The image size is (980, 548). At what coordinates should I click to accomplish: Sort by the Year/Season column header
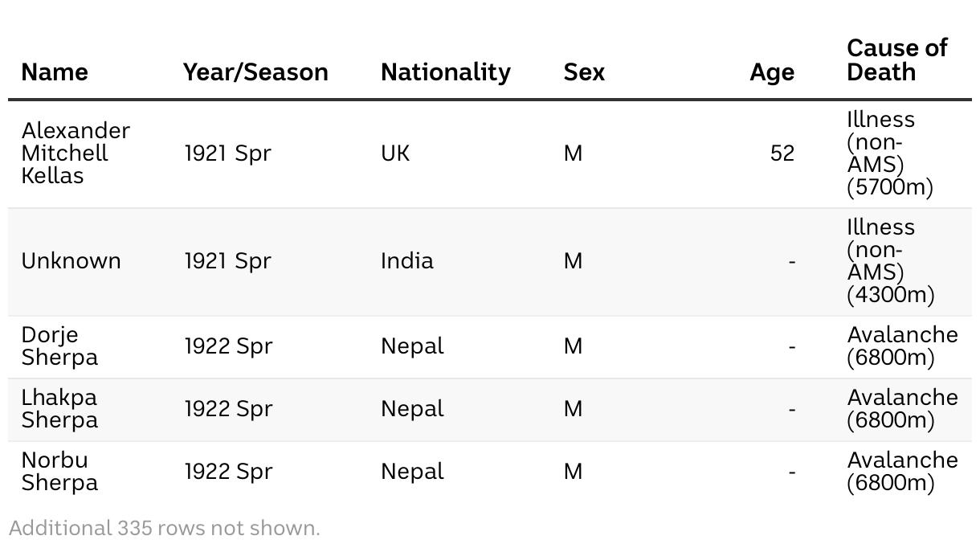pyautogui.click(x=255, y=72)
